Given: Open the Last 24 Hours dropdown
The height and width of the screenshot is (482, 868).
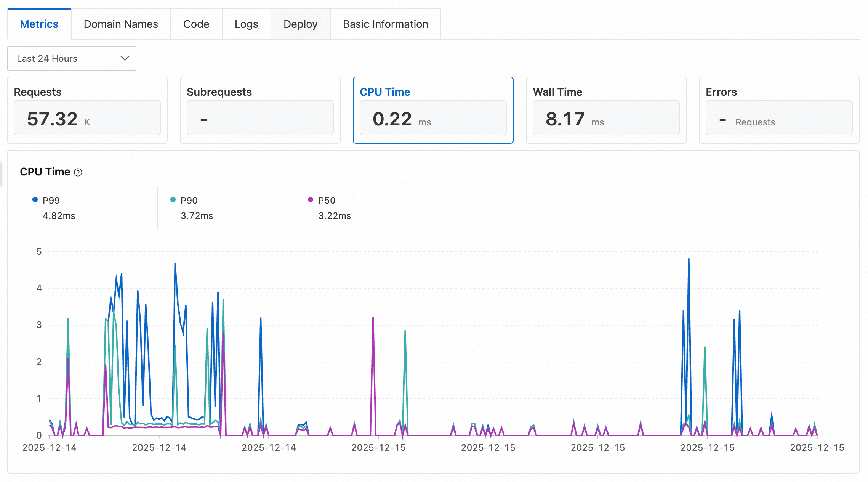Looking at the screenshot, I should pyautogui.click(x=72, y=58).
